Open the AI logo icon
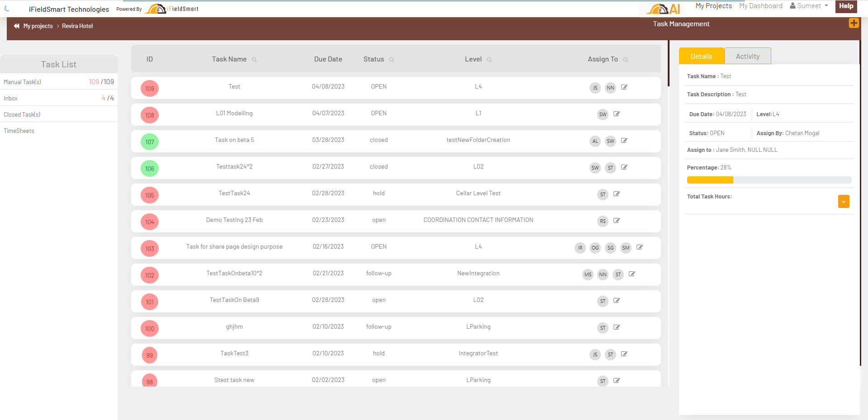Screen dimensions: 868x420 pos(663,9)
